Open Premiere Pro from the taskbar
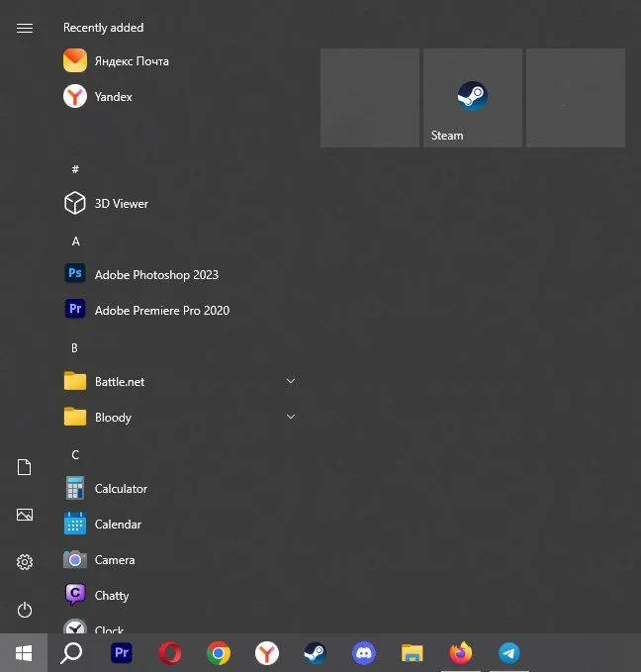 click(x=122, y=653)
